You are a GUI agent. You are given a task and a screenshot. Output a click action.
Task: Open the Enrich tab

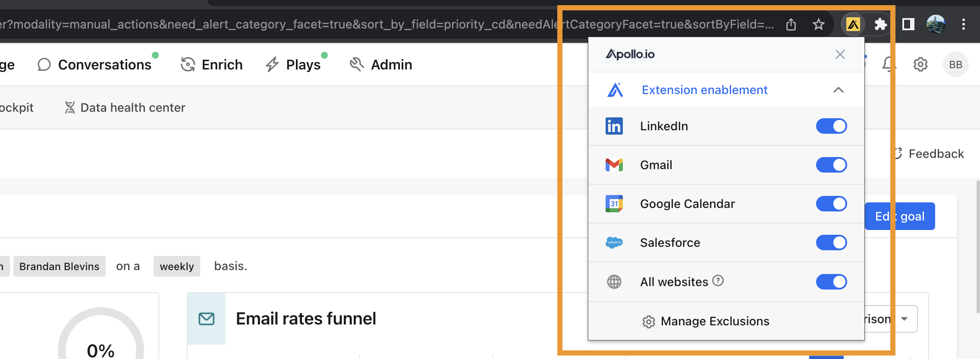[212, 65]
